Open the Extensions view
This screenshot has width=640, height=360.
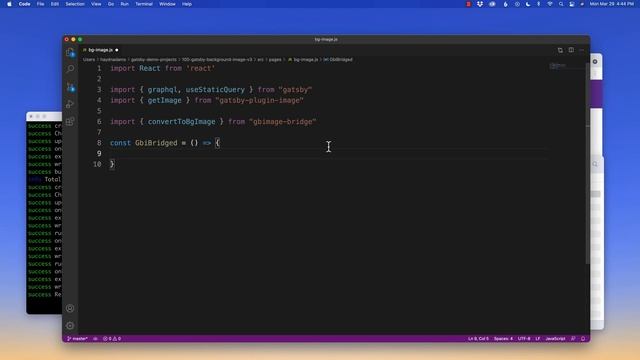tap(70, 121)
